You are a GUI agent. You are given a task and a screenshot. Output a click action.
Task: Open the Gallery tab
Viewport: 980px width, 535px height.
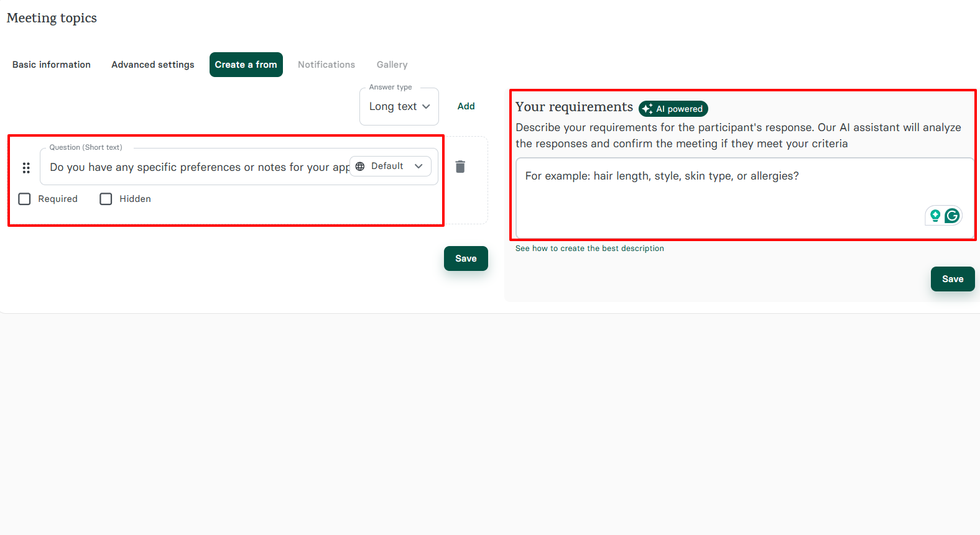392,65
